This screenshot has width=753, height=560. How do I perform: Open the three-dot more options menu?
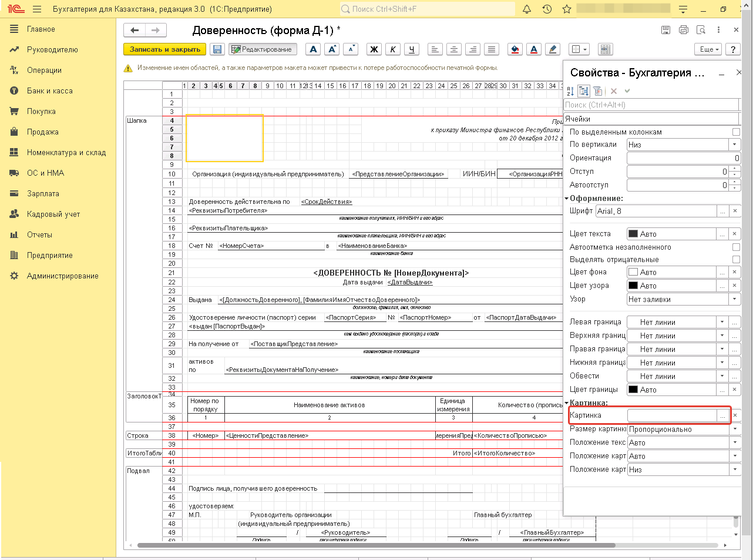pyautogui.click(x=718, y=30)
